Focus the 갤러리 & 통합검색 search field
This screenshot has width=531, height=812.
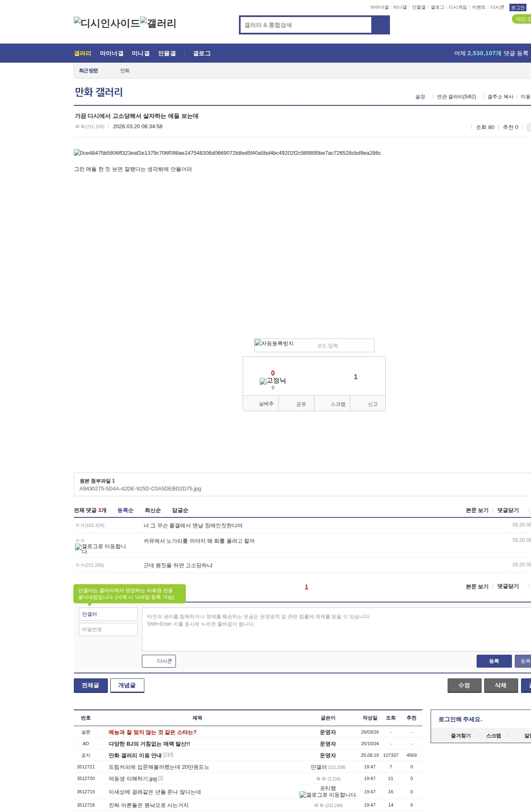point(306,25)
